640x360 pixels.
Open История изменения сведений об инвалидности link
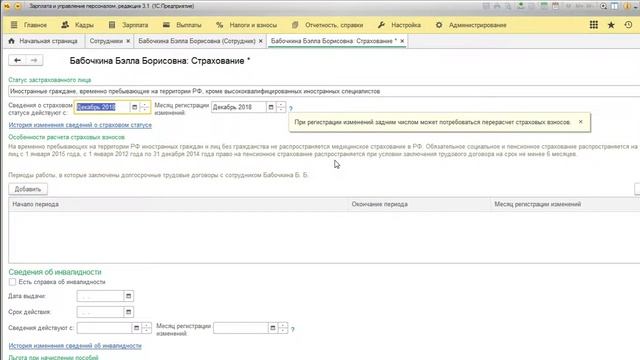pyautogui.click(x=75, y=346)
